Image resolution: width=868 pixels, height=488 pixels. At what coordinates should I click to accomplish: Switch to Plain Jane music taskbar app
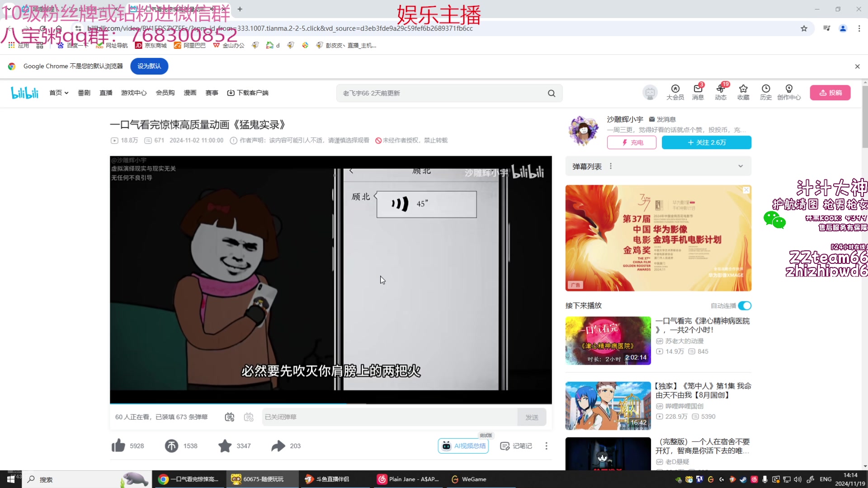click(x=408, y=479)
